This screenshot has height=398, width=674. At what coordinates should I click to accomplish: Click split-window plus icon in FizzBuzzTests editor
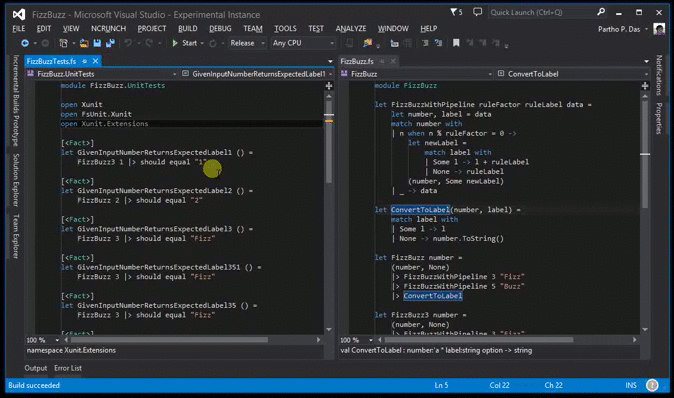pos(329,86)
